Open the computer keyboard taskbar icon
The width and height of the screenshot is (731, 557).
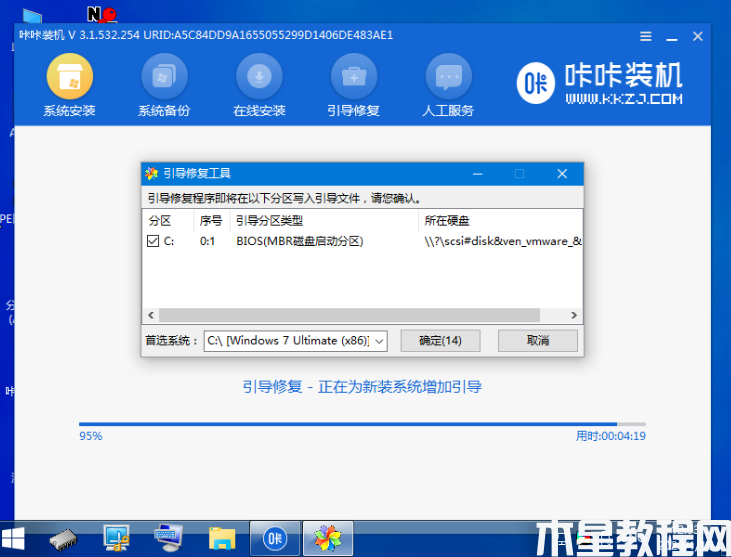pos(168,538)
